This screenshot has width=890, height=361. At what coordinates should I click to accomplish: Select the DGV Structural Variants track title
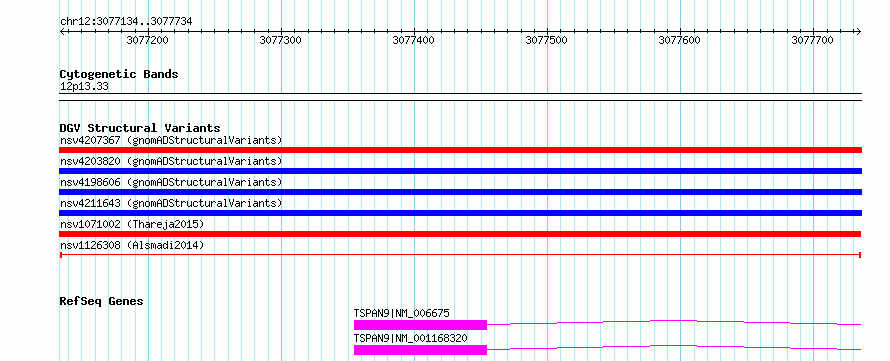click(140, 128)
